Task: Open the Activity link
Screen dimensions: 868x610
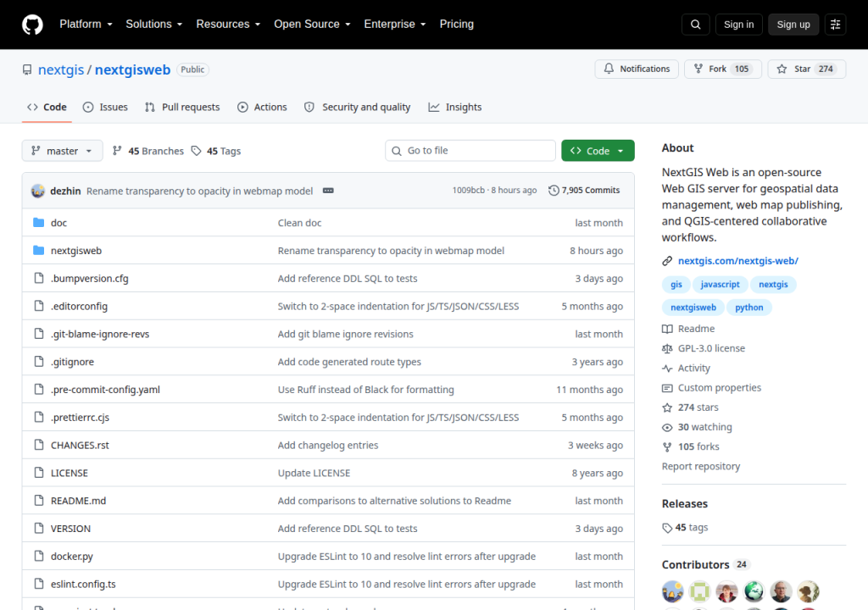Action: (x=686, y=368)
